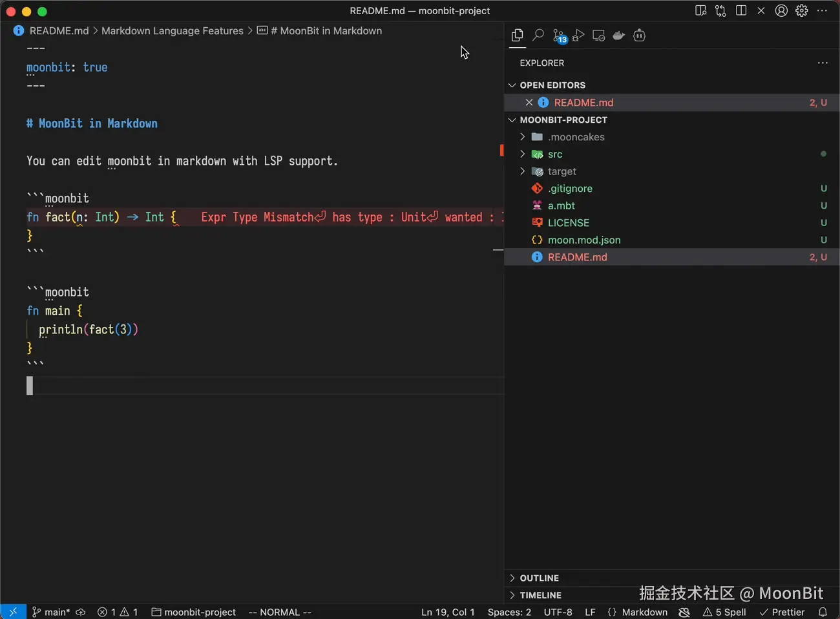The width and height of the screenshot is (840, 619).
Task: Open the Manage settings gear
Action: point(802,11)
